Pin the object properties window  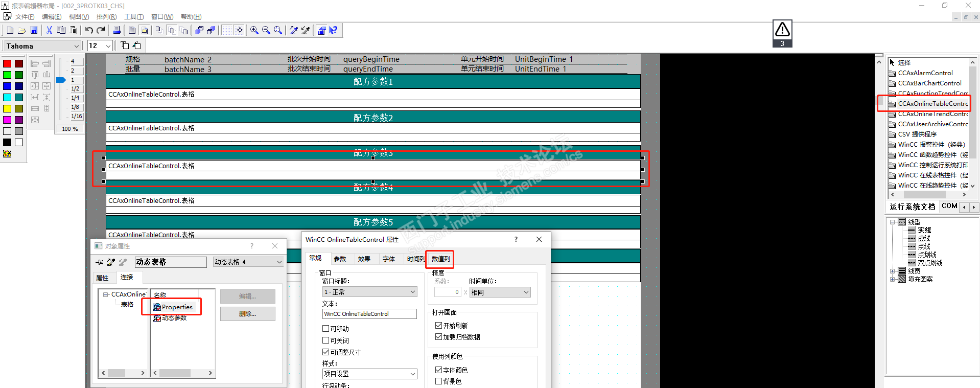click(100, 262)
